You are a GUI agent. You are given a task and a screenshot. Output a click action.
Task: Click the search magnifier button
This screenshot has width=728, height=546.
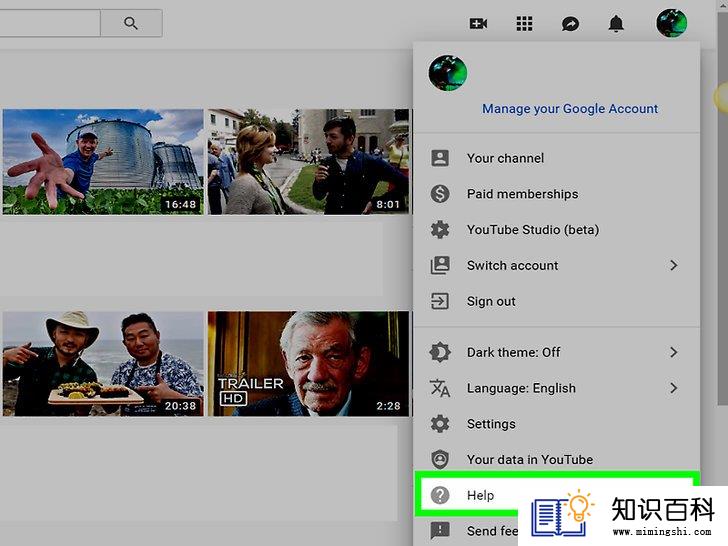[131, 23]
